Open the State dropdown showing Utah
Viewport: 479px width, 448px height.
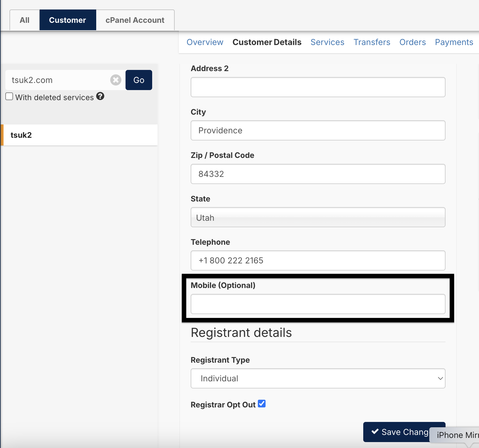[318, 217]
